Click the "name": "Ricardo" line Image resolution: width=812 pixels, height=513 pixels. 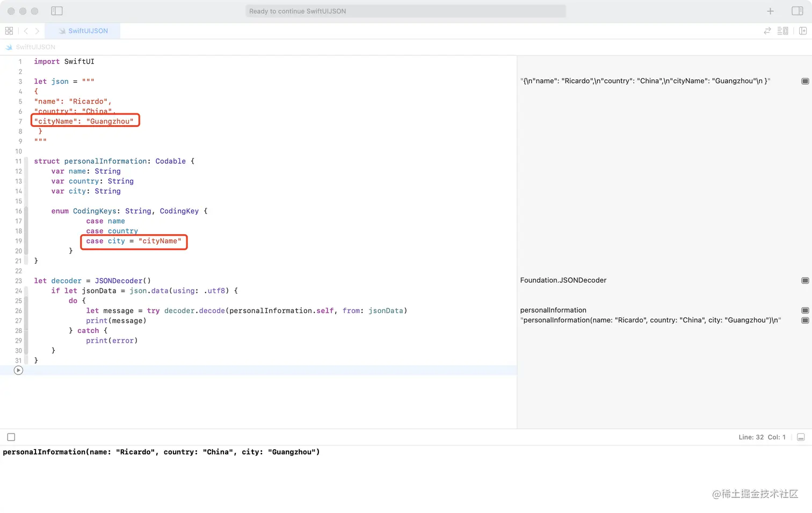(73, 102)
